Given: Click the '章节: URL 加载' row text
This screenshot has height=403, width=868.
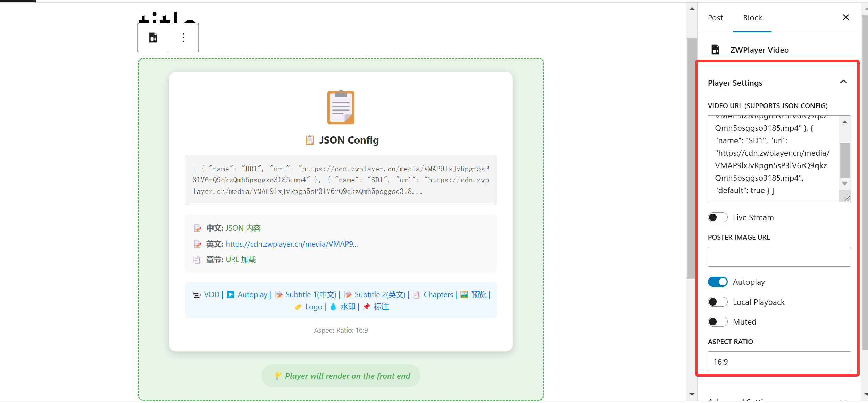Looking at the screenshot, I should 231,260.
